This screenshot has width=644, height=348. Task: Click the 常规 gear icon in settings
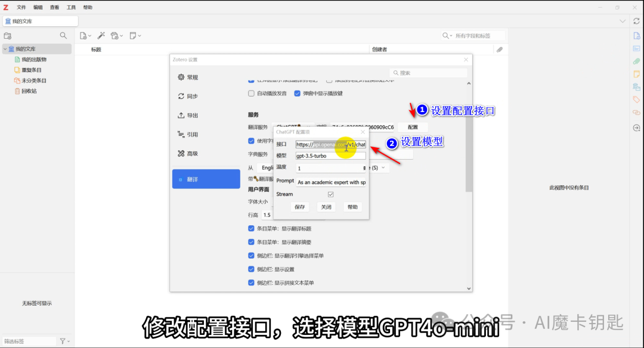coord(181,77)
